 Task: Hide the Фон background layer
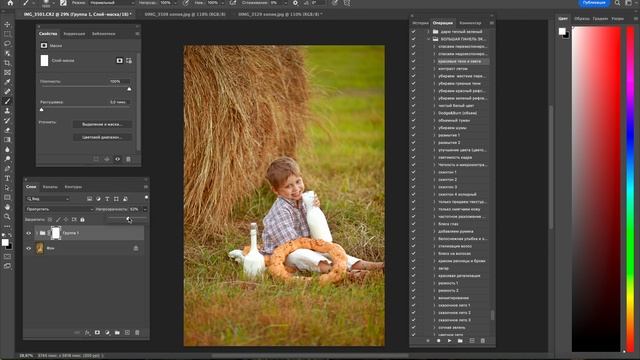point(29,248)
